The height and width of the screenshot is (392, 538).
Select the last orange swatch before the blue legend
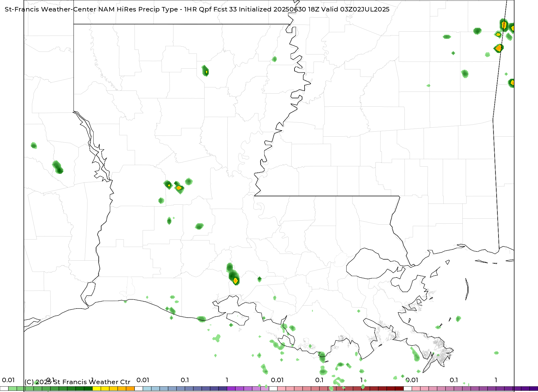130,389
